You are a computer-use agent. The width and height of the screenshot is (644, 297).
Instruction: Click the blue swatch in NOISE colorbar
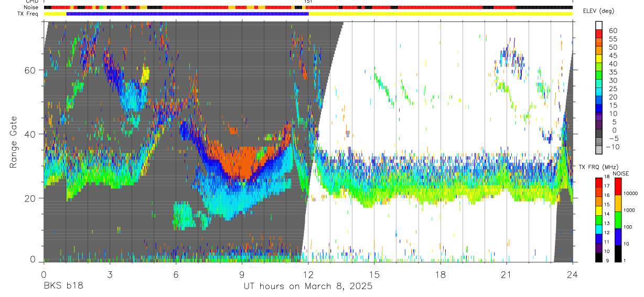[x=618, y=236]
